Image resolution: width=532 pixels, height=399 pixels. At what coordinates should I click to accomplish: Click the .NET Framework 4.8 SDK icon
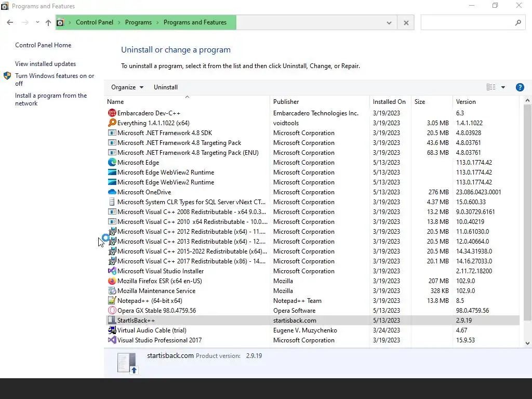click(112, 132)
